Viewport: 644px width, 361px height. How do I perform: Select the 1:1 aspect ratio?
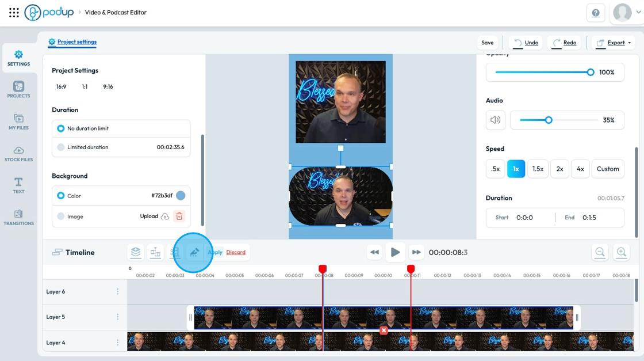[85, 87]
